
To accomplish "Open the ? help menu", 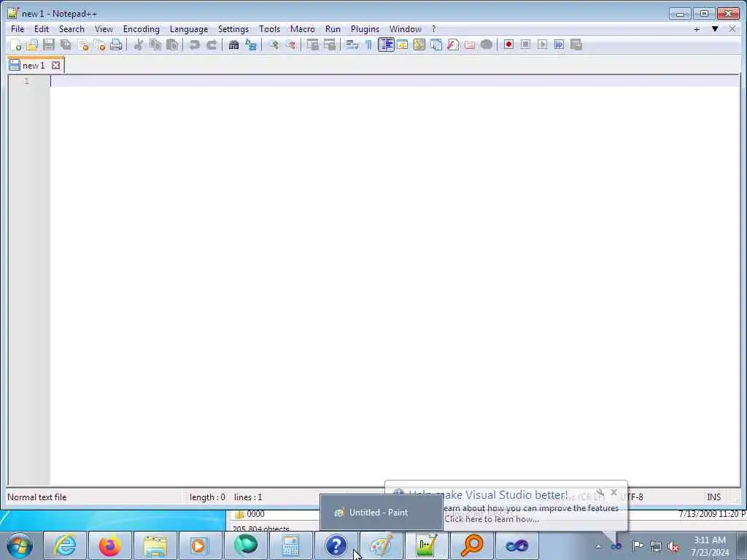I will (433, 29).
